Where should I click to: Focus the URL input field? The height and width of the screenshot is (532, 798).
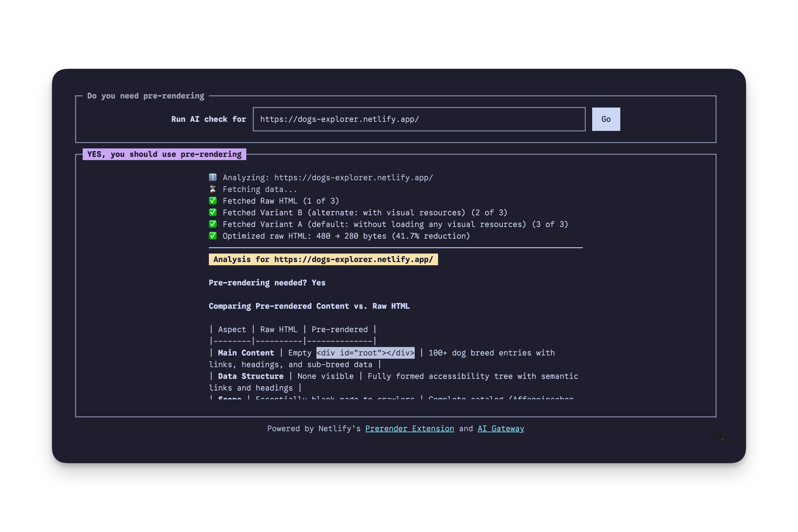[419, 119]
